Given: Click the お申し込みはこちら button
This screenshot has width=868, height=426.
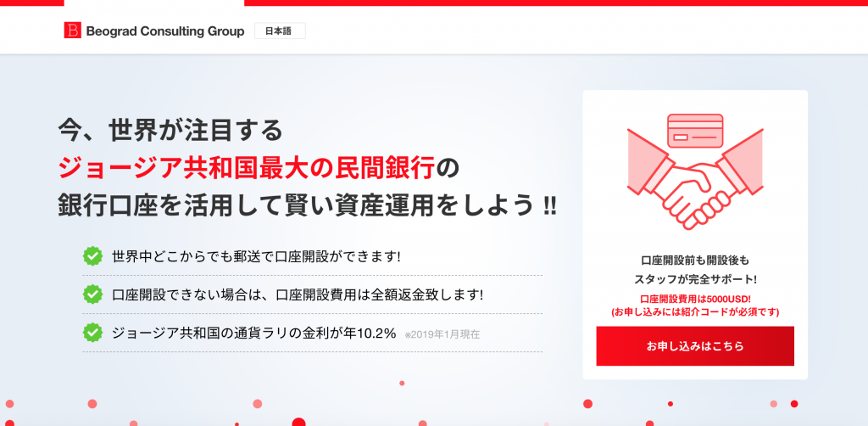Looking at the screenshot, I should point(695,346).
